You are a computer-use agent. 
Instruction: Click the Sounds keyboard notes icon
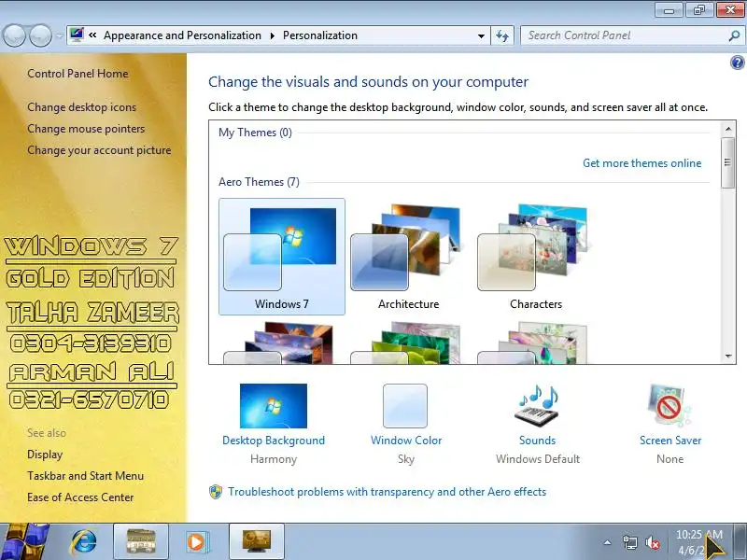(x=538, y=406)
